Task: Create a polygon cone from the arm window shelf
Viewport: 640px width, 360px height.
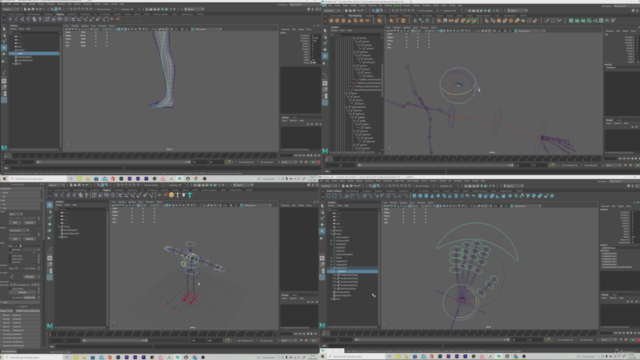Action: [x=349, y=20]
